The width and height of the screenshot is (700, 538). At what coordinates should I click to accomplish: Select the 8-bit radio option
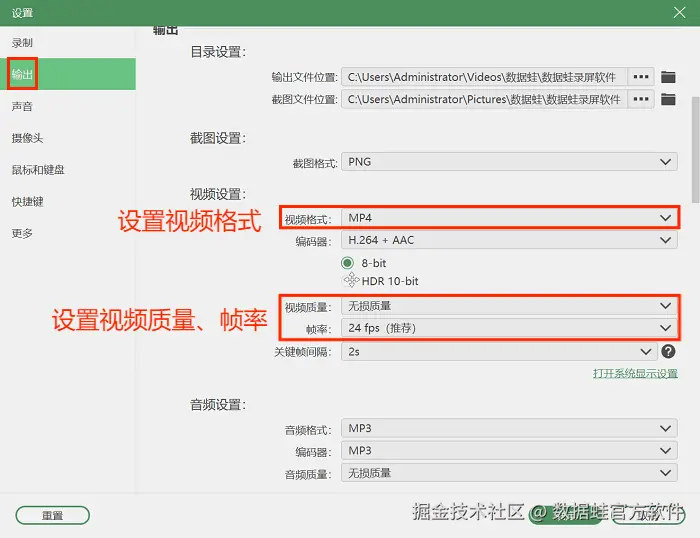[x=347, y=263]
